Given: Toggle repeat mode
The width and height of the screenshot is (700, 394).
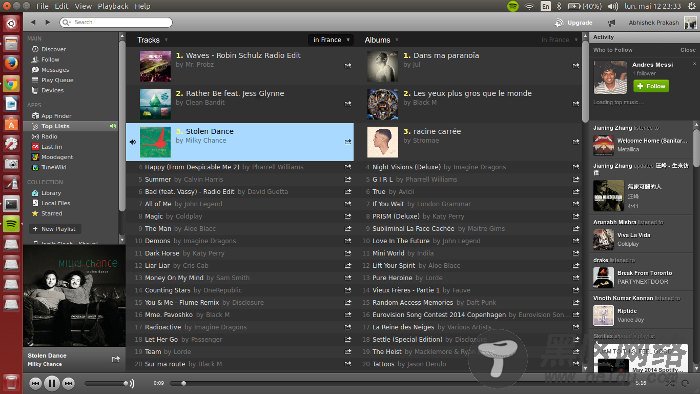Looking at the screenshot, I should [x=685, y=383].
